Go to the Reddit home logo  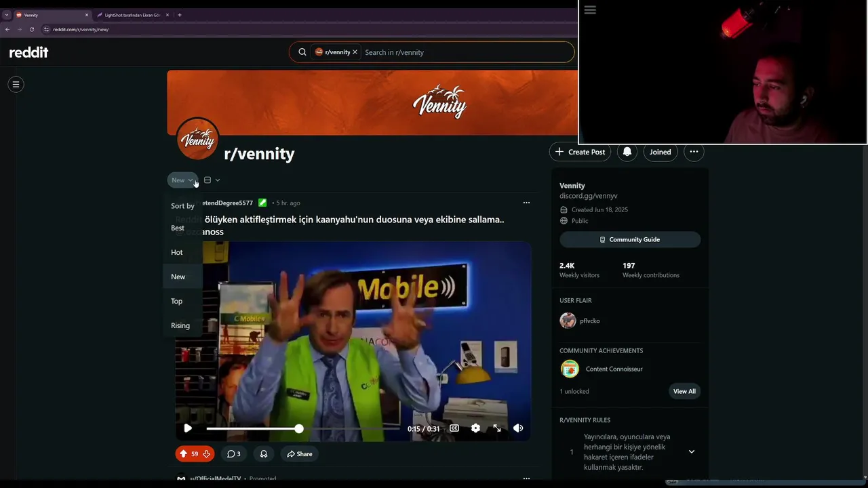(28, 52)
